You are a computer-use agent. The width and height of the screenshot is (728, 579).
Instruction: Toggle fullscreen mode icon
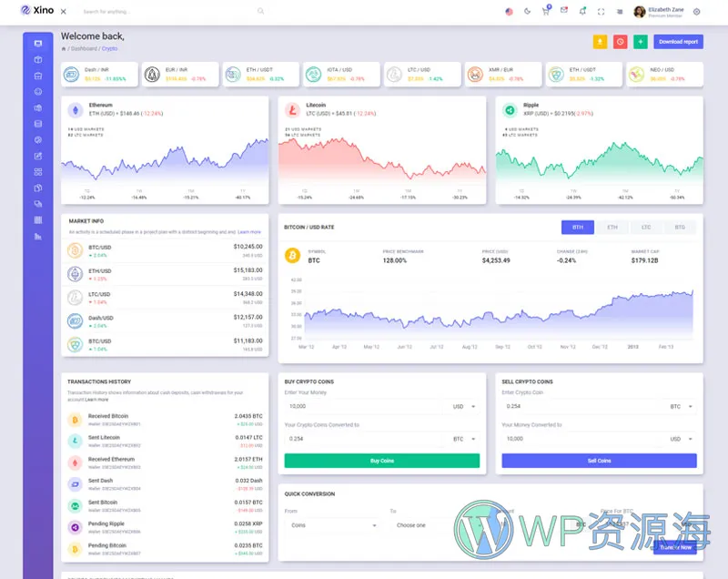click(601, 12)
